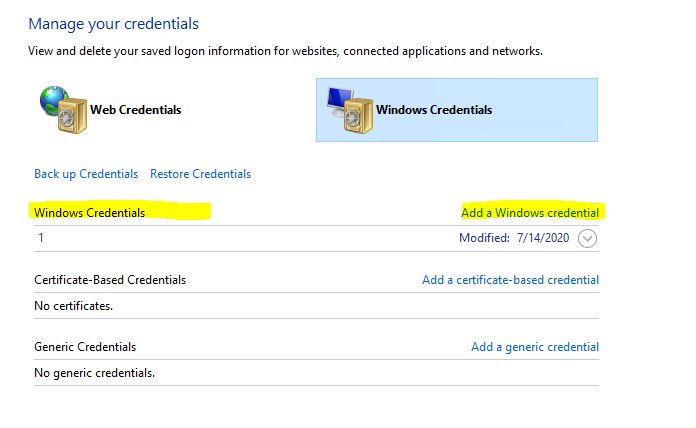The height and width of the screenshot is (428, 696).
Task: Click the View and delete saved logon description
Action: point(285,51)
